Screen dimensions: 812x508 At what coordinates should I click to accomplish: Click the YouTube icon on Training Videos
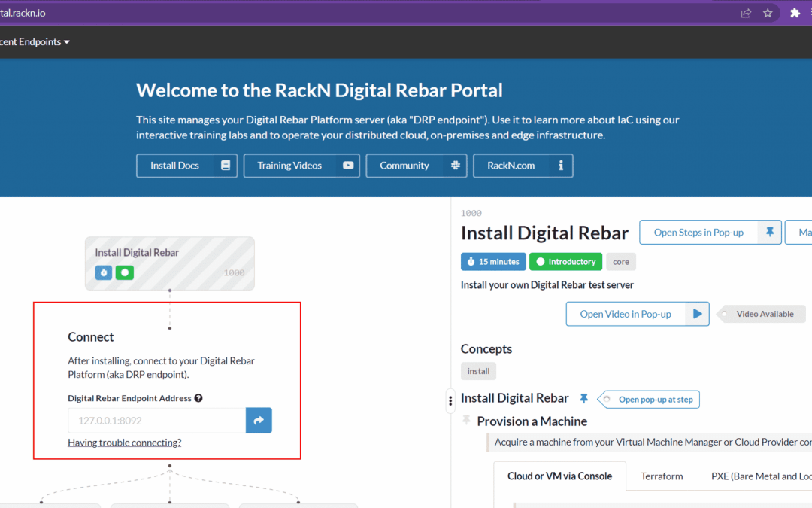(x=348, y=166)
